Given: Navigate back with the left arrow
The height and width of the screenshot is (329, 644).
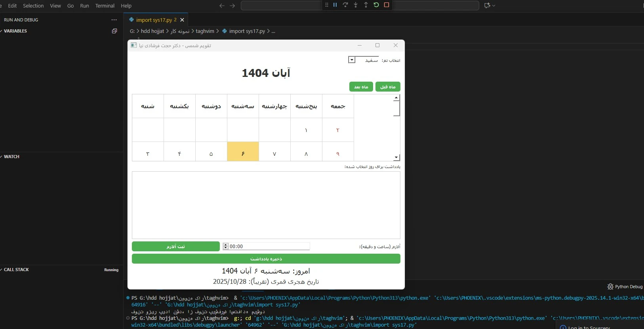Looking at the screenshot, I should point(222,6).
